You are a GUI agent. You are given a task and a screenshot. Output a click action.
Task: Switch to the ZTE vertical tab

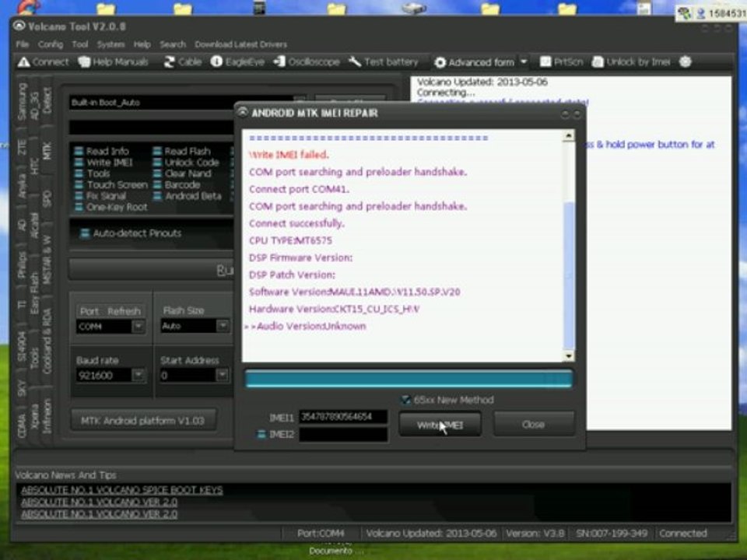pos(22,147)
